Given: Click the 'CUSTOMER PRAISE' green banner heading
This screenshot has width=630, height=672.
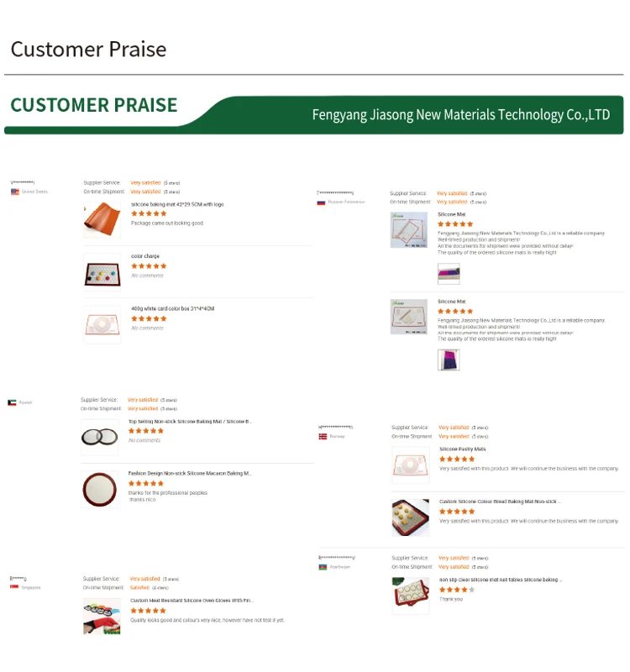Looking at the screenshot, I should tap(94, 105).
